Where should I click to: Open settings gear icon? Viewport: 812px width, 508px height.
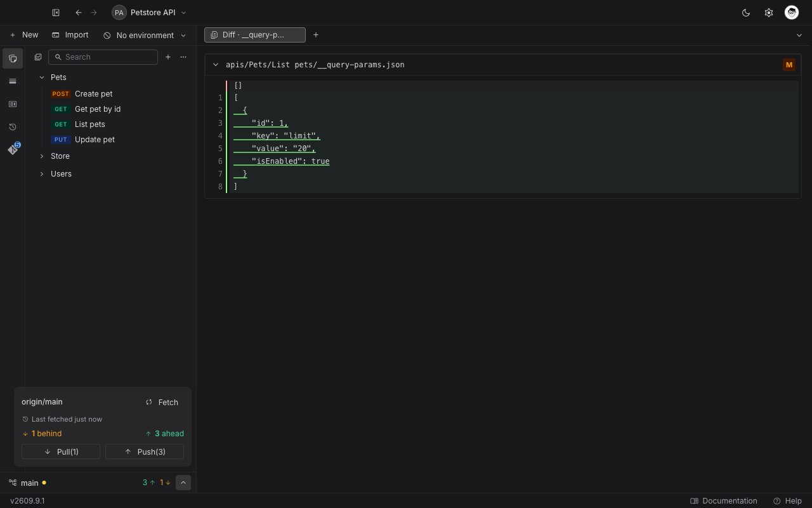(769, 13)
